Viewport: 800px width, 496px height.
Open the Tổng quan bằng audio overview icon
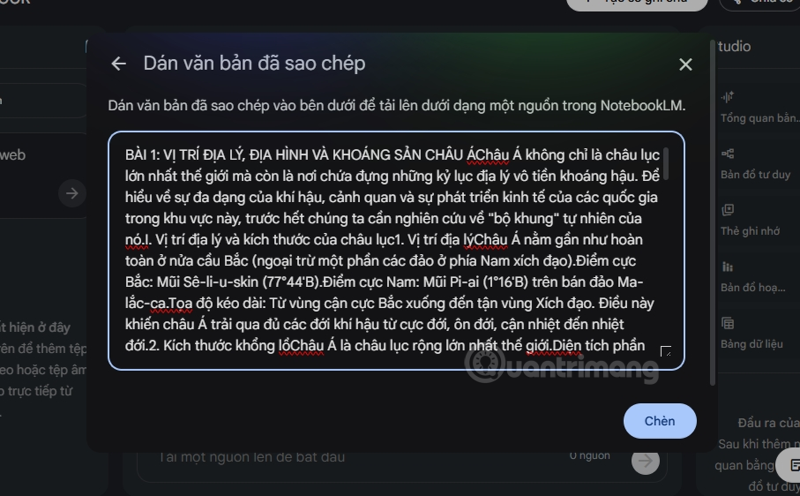(x=727, y=97)
